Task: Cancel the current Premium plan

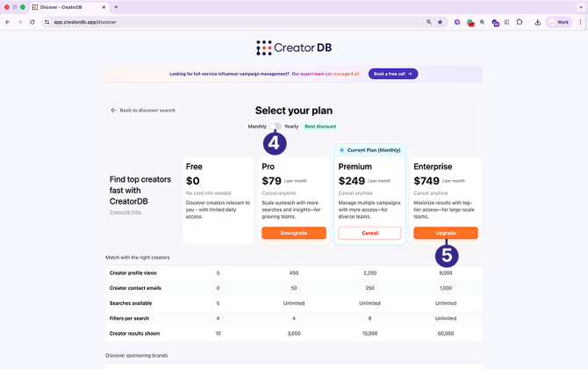Action: pyautogui.click(x=369, y=233)
